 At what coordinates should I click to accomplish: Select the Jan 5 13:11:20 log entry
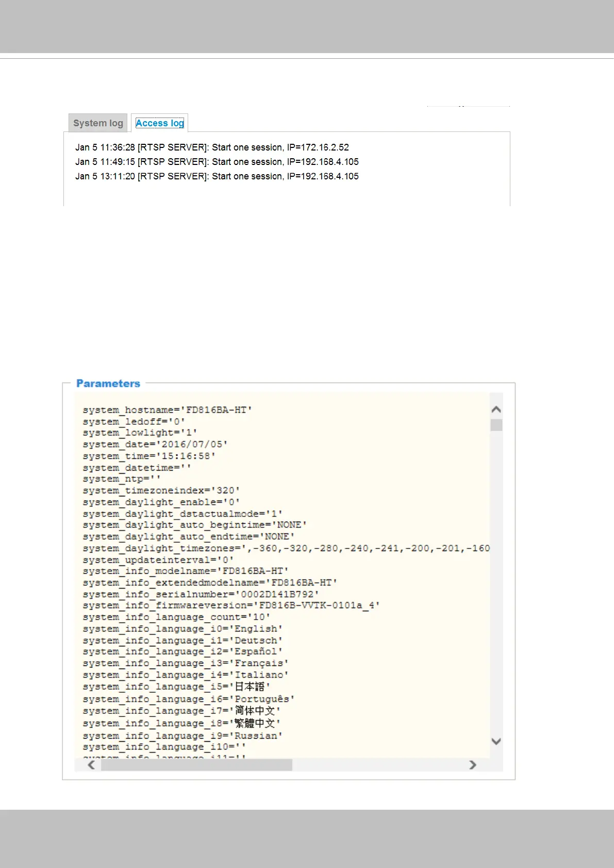217,176
